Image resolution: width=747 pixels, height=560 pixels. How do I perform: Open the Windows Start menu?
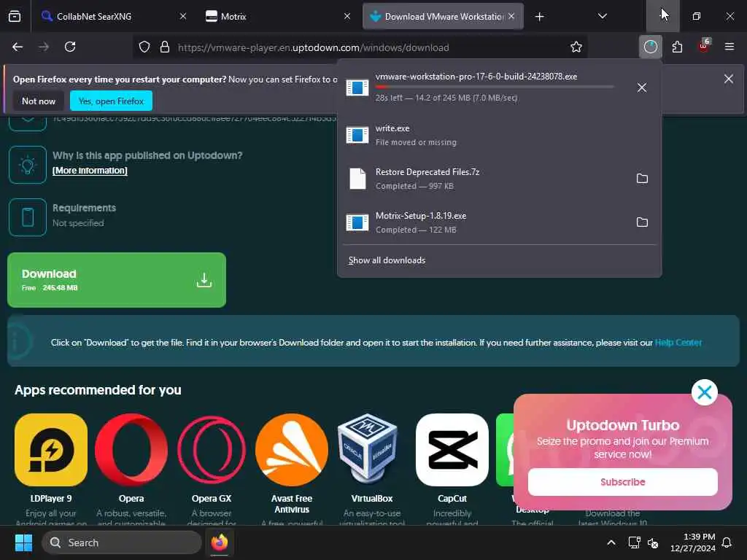(23, 542)
